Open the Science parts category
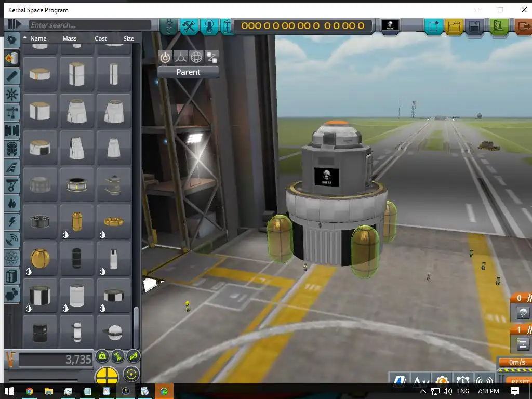This screenshot has width=532, height=399. point(12,258)
